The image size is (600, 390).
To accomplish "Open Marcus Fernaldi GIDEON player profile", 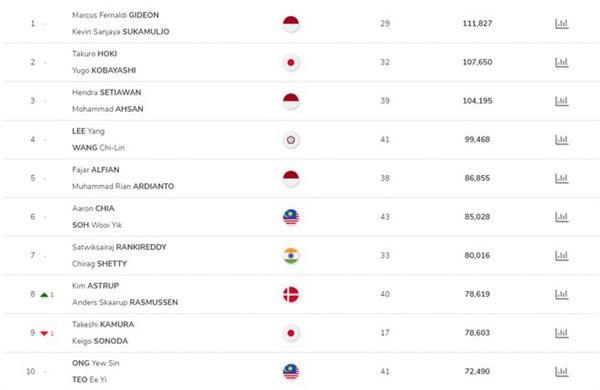I will (x=116, y=15).
